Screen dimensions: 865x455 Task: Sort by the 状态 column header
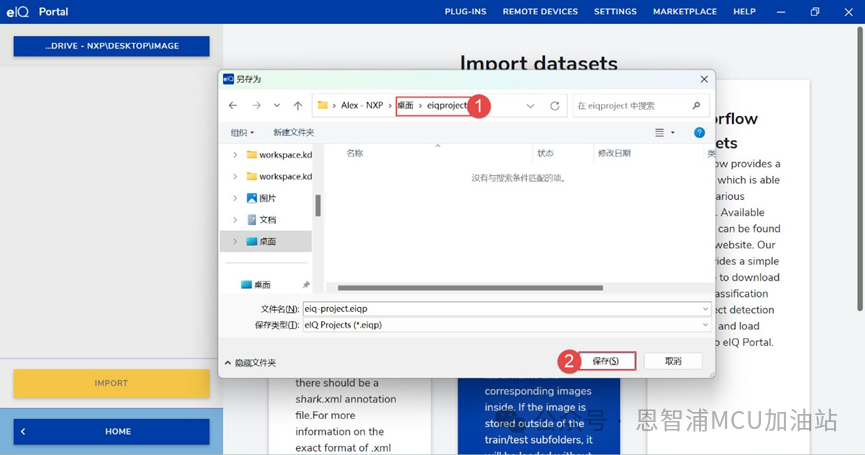pos(546,153)
